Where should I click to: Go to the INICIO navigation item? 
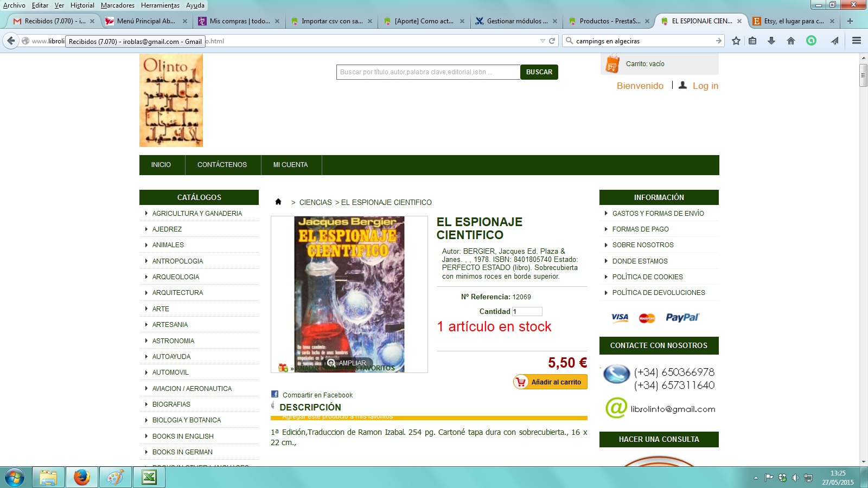pos(161,165)
